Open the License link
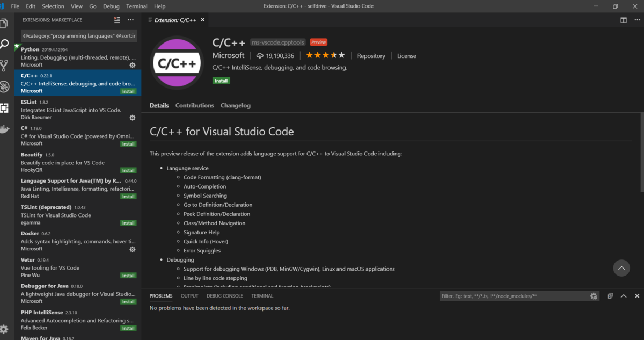644x340 pixels. point(407,56)
